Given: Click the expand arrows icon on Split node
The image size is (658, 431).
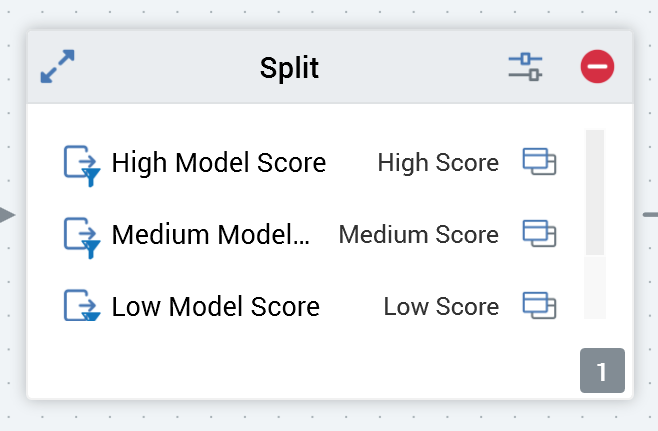Looking at the screenshot, I should (58, 67).
